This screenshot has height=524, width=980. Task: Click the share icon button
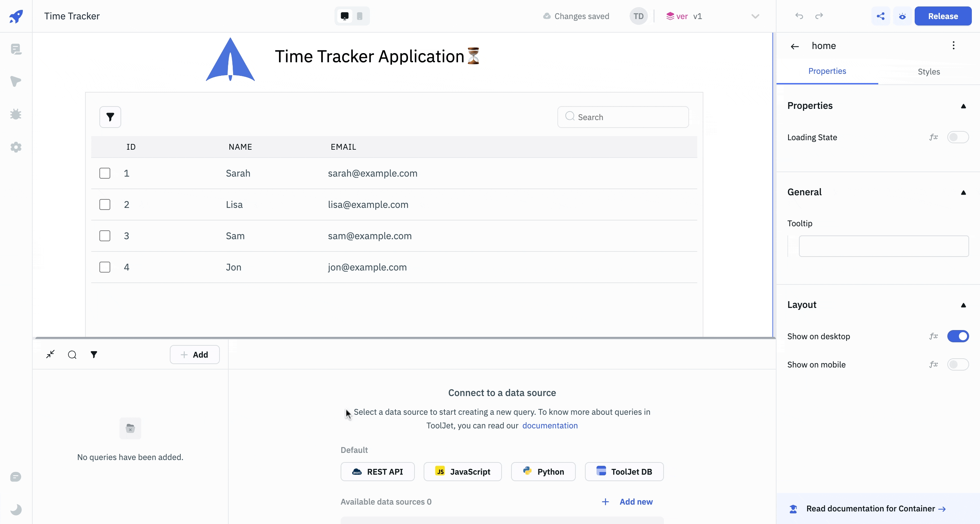click(880, 16)
